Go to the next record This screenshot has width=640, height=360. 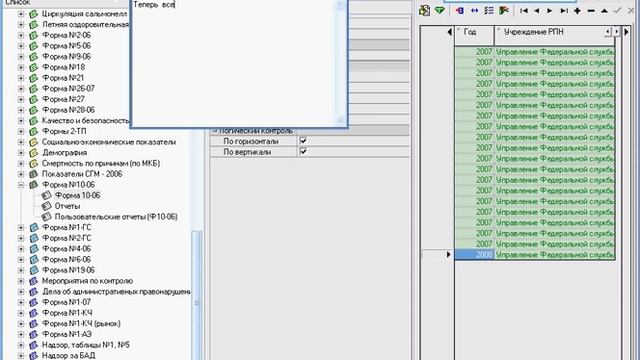pos(550,11)
